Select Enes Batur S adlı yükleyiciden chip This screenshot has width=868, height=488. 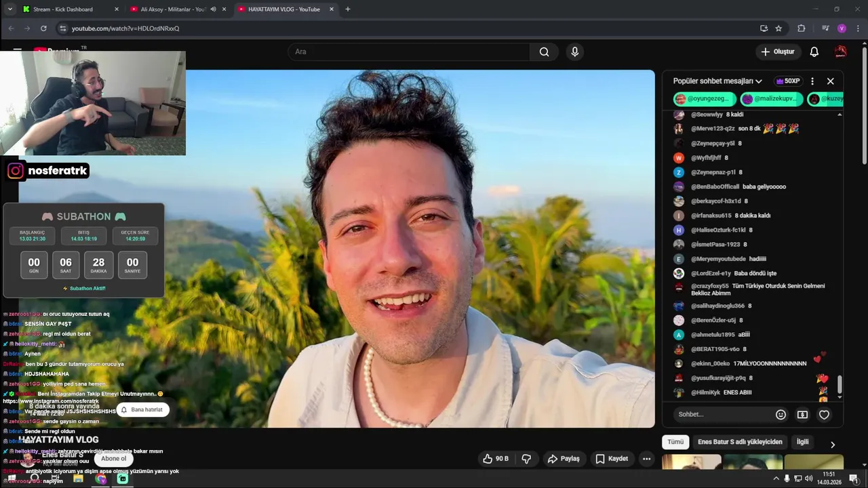coord(740,442)
